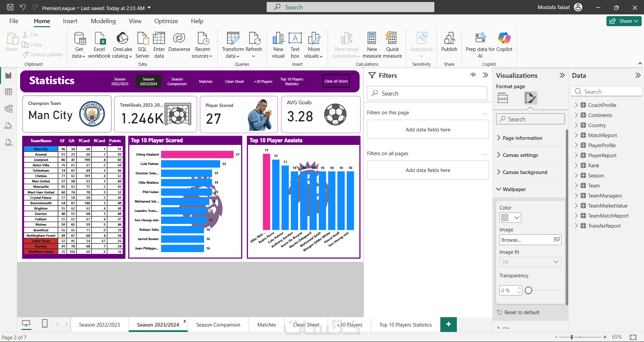Open the View ribbon tab
This screenshot has height=342, width=644.
pos(135,21)
